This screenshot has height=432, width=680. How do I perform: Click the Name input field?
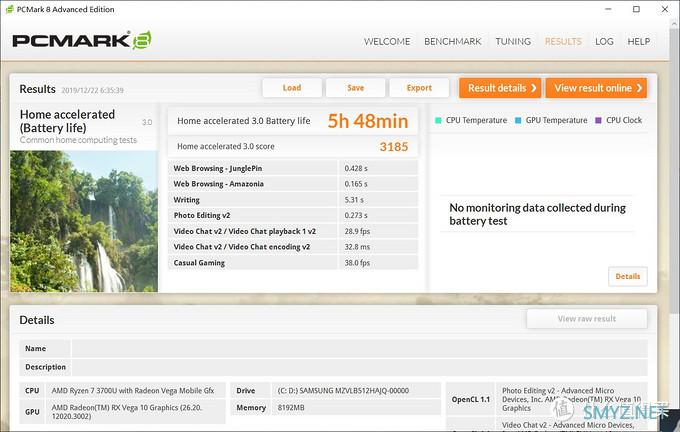(360, 348)
